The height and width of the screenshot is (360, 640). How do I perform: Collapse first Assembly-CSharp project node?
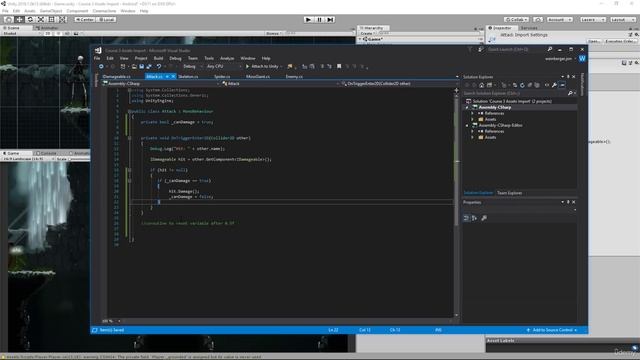(x=467, y=107)
